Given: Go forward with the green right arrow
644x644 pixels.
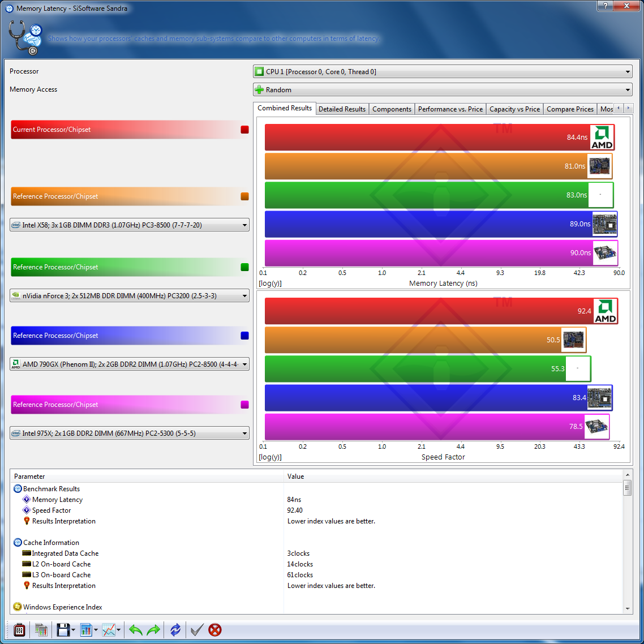Looking at the screenshot, I should coord(153,630).
